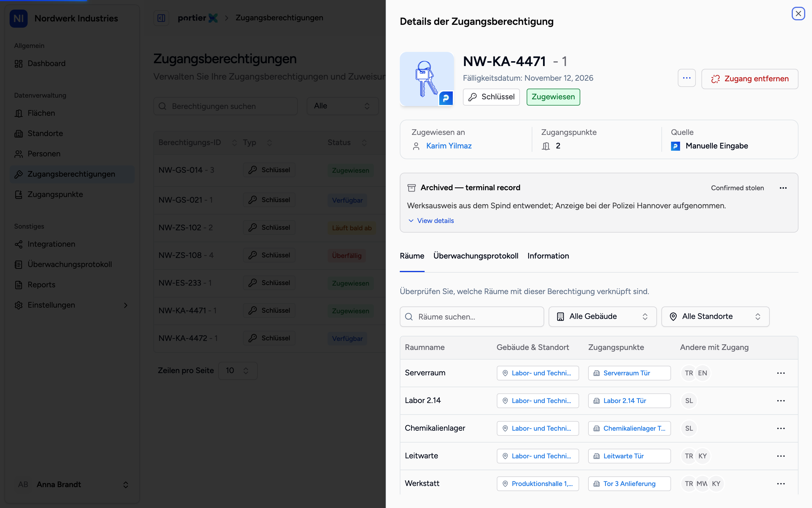812x508 pixels.
Task: Click the Überfällig status badge
Action: coord(347,256)
